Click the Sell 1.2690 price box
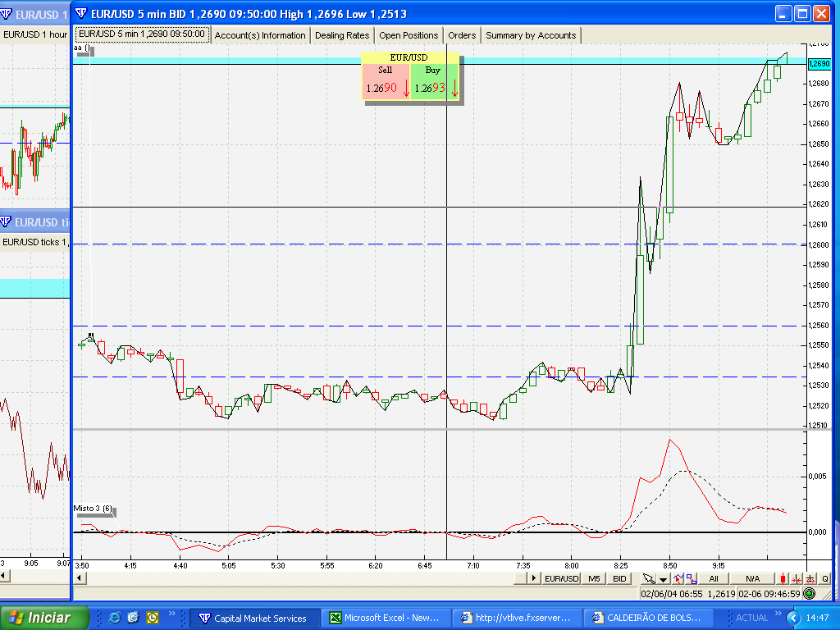The image size is (840, 630). point(386,81)
